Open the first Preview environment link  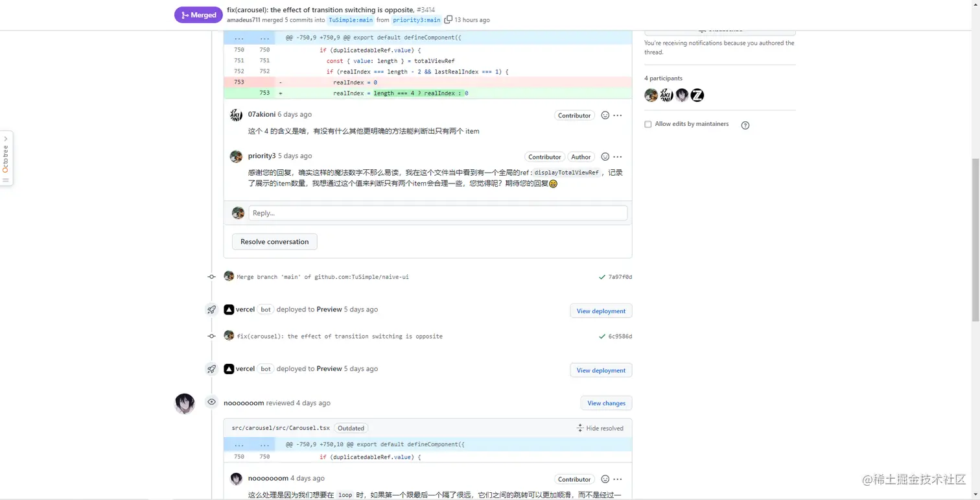(x=329, y=309)
